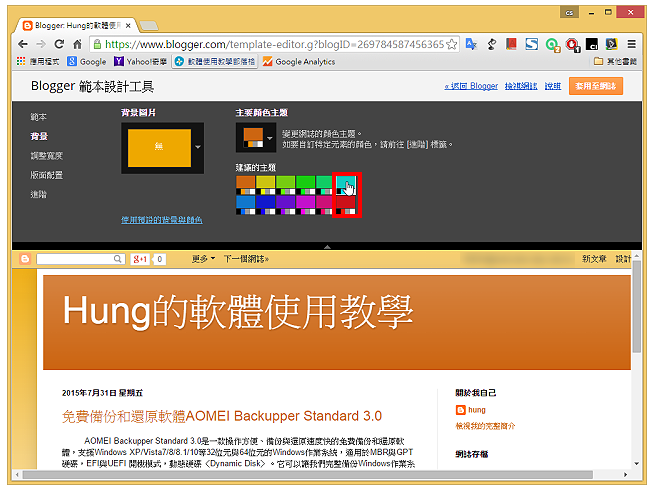Switch to the Blogger browser tab
This screenshot has height=489, width=649.
77,26
